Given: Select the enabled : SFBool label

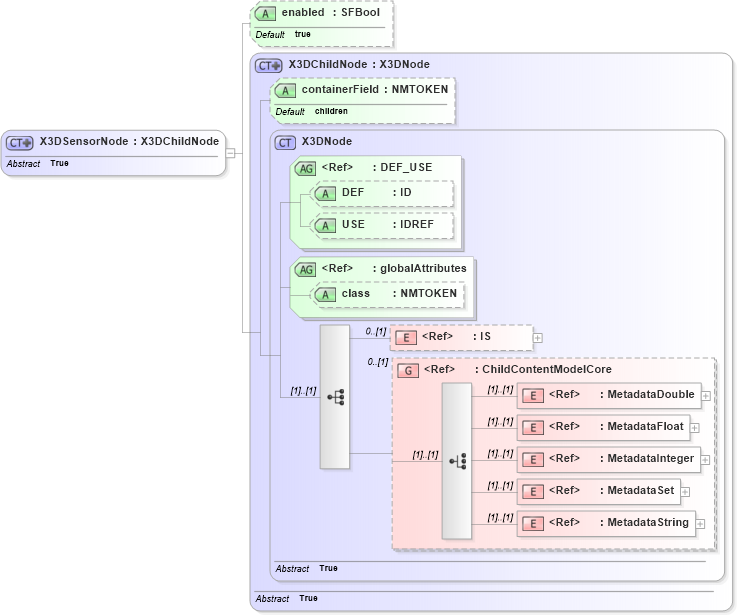Looking at the screenshot, I should (x=330, y=13).
